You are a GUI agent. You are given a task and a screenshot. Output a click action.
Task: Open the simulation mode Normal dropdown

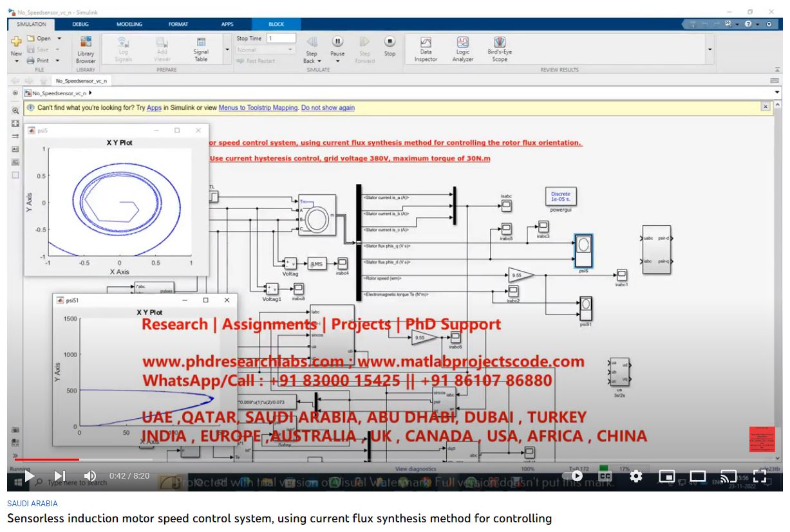coord(265,50)
